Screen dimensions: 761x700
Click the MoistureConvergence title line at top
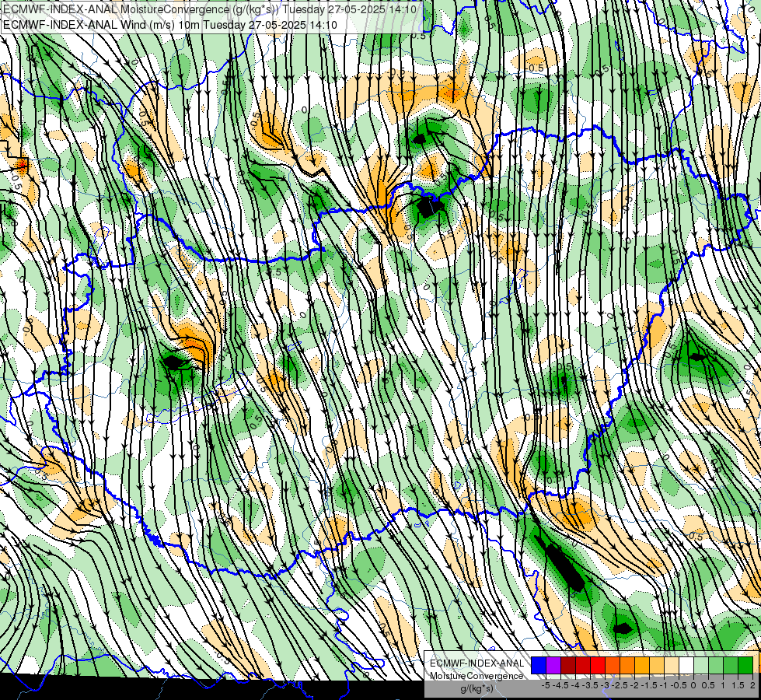pos(210,9)
